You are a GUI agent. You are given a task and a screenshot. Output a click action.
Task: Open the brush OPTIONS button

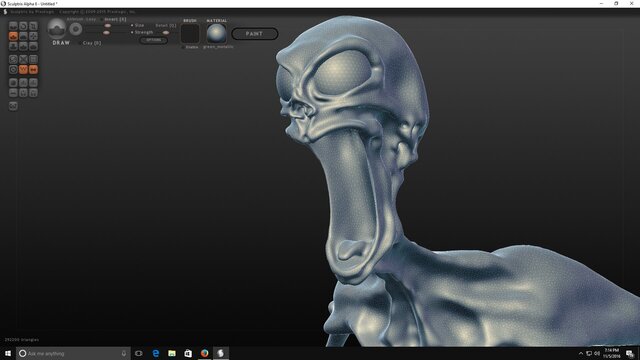coord(153,40)
